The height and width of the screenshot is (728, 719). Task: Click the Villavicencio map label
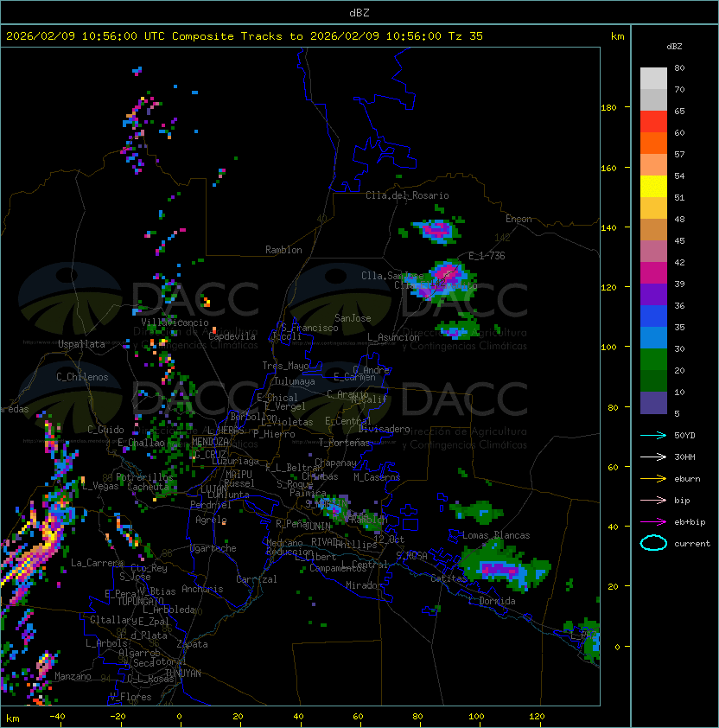(175, 322)
